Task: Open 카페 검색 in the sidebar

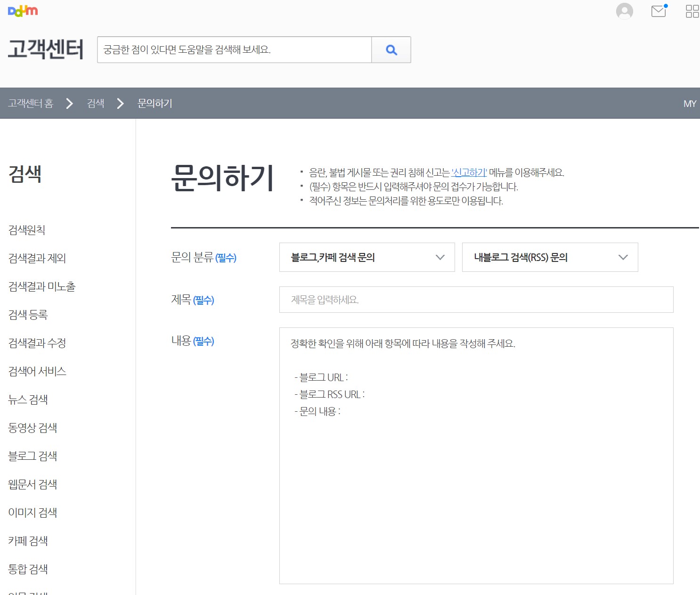Action: coord(28,541)
